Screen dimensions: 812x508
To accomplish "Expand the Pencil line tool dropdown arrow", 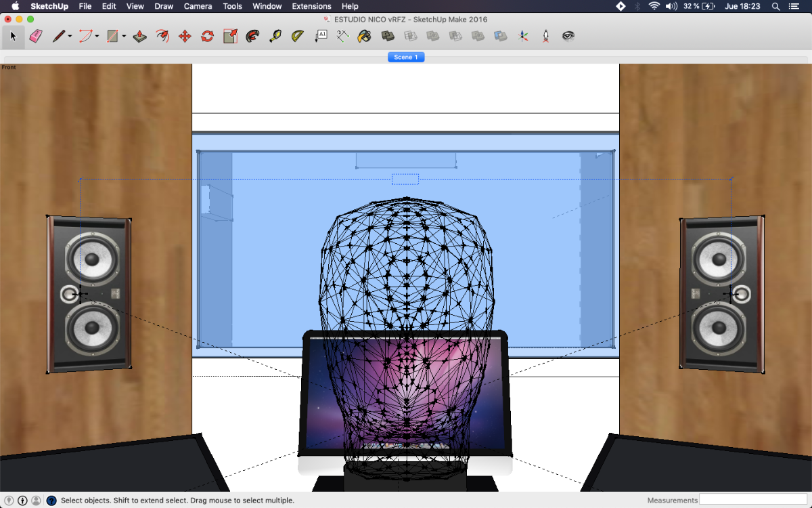I will tap(70, 37).
